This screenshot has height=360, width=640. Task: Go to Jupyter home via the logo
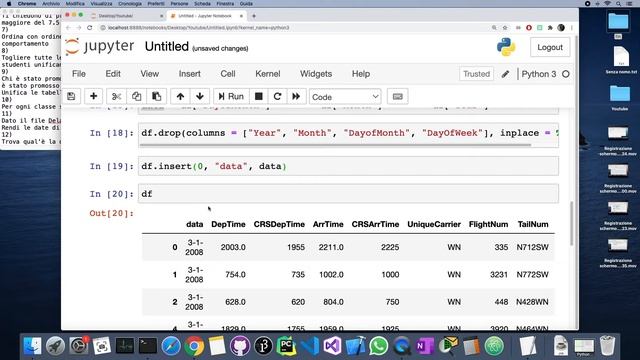tap(100, 46)
